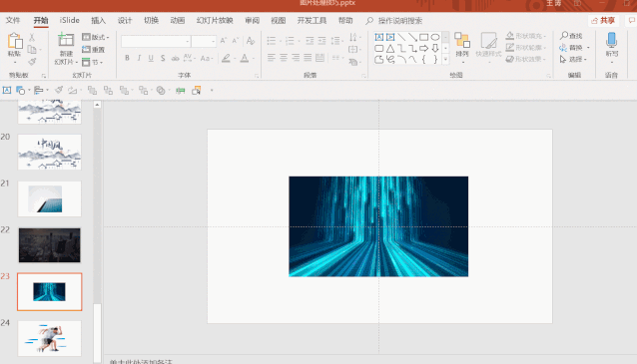Toggle Italic formatting
Screen dimensions: 637x364
tap(139, 58)
